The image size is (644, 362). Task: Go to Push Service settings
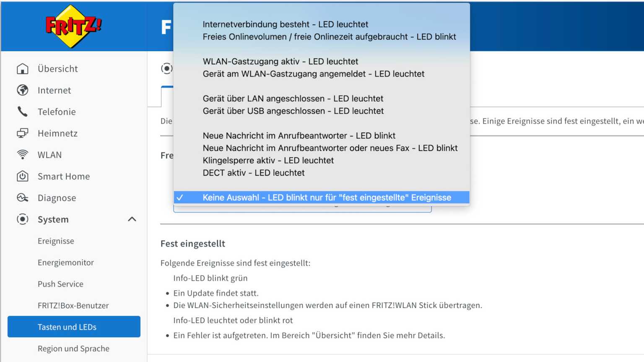click(60, 284)
